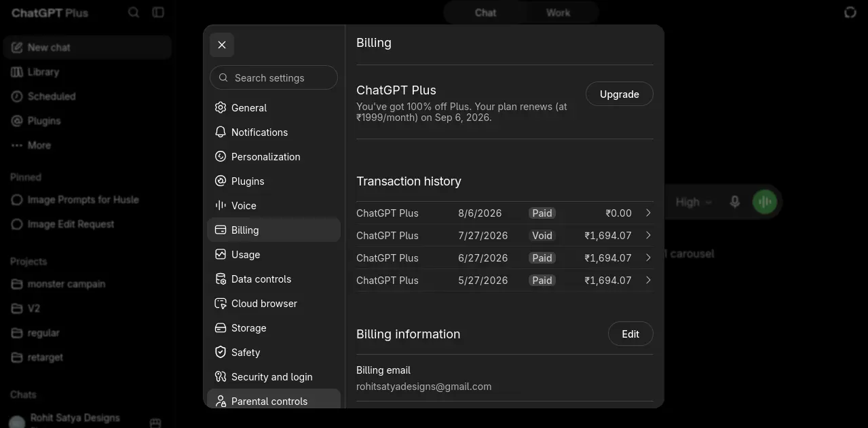
Task: Click the 7/27/2026 transaction date
Action: tap(483, 236)
